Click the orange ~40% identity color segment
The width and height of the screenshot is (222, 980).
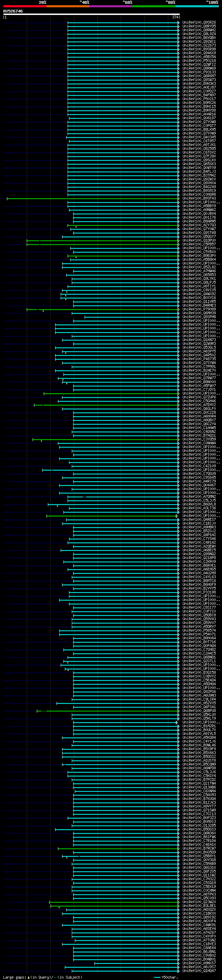pyautogui.click(x=68, y=6)
